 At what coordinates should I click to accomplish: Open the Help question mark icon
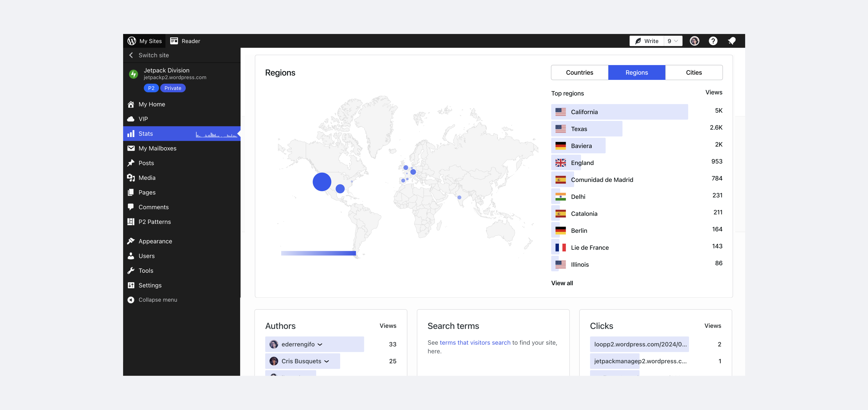coord(713,41)
